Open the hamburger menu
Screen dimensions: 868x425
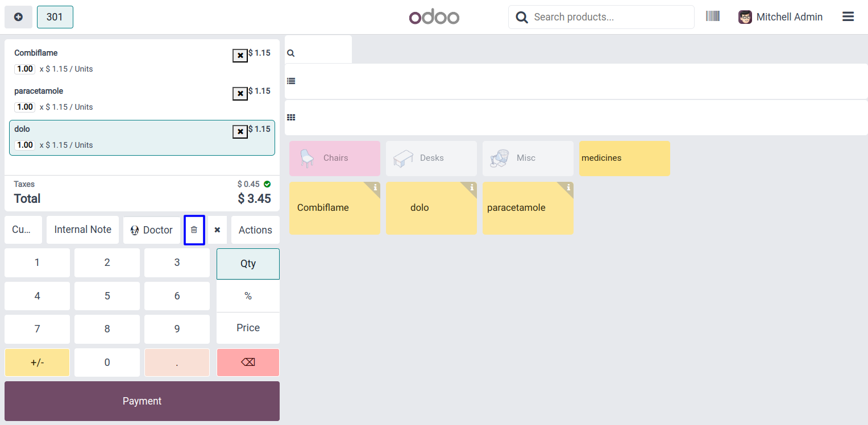pos(848,17)
